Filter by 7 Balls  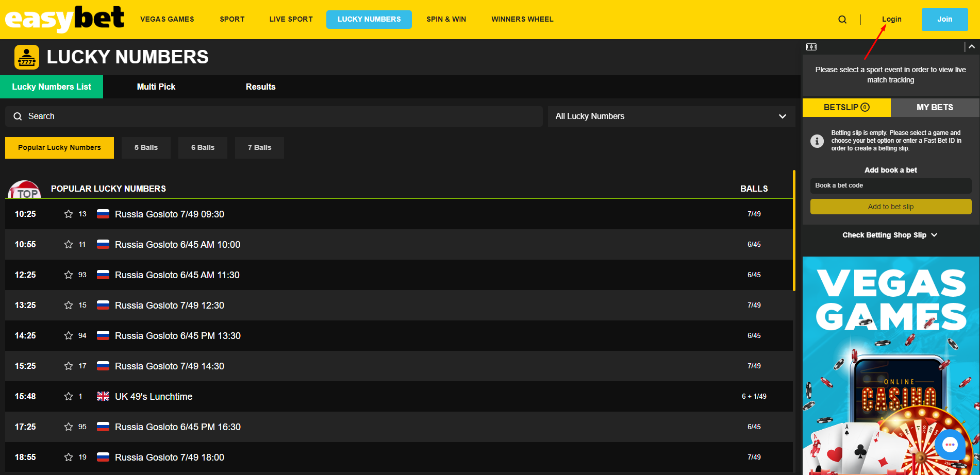pyautogui.click(x=259, y=147)
